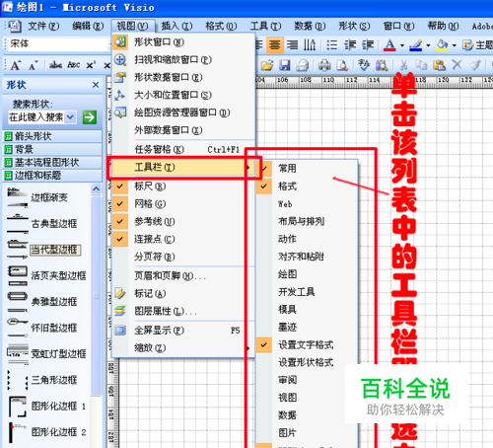Image resolution: width=493 pixels, height=448 pixels.
Task: Click the Print Preview icon
Action: point(342,65)
